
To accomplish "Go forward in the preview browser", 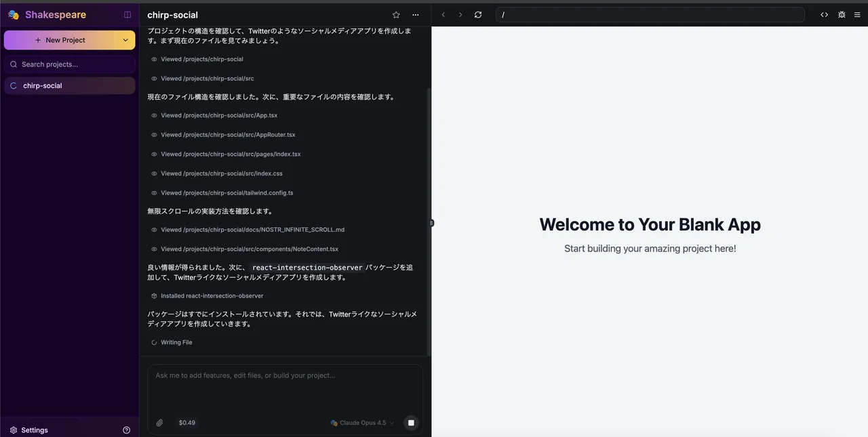I will point(460,15).
